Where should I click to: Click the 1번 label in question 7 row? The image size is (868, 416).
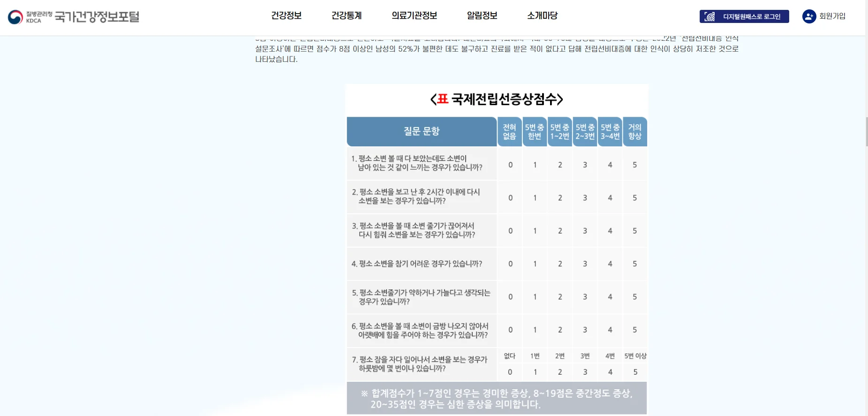click(x=535, y=356)
